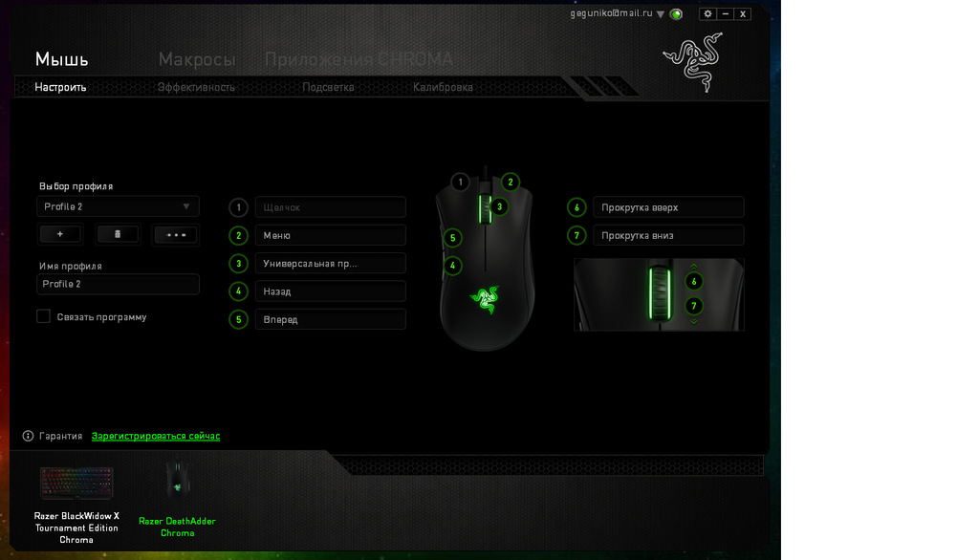Select marker 5 on mouse side
Viewport: 979px width, 560px height.
pos(452,238)
